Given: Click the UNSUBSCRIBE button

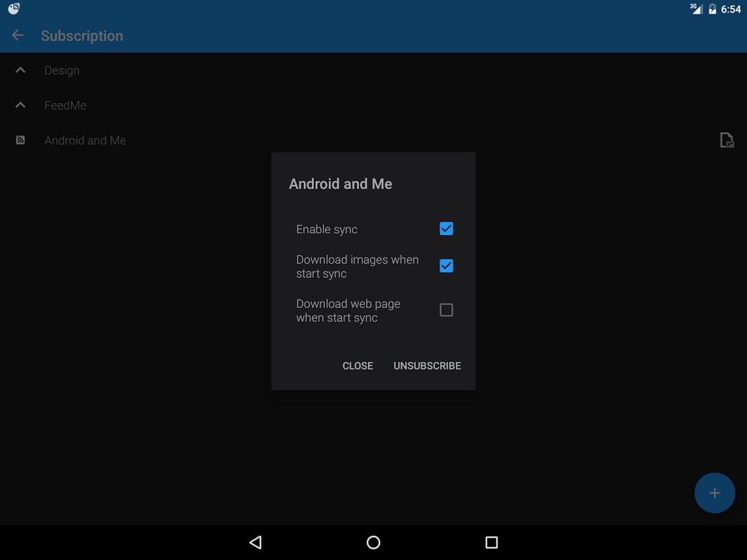Looking at the screenshot, I should tap(427, 365).
